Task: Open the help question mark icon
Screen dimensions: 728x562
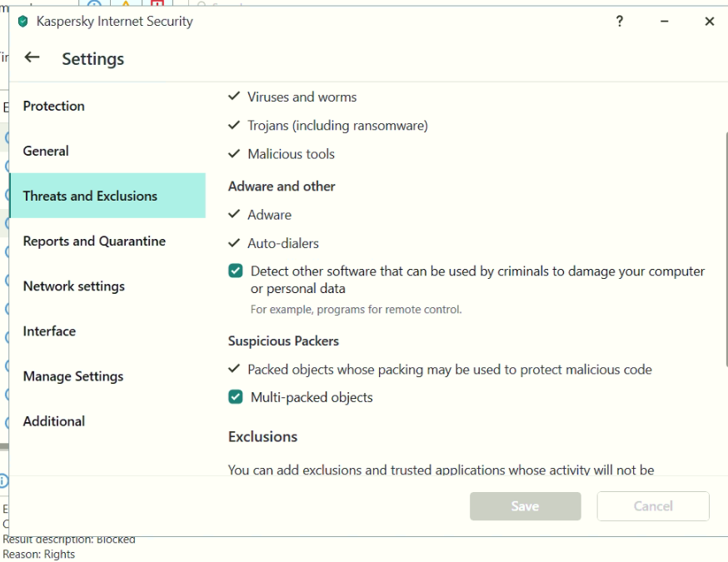Action: click(620, 22)
